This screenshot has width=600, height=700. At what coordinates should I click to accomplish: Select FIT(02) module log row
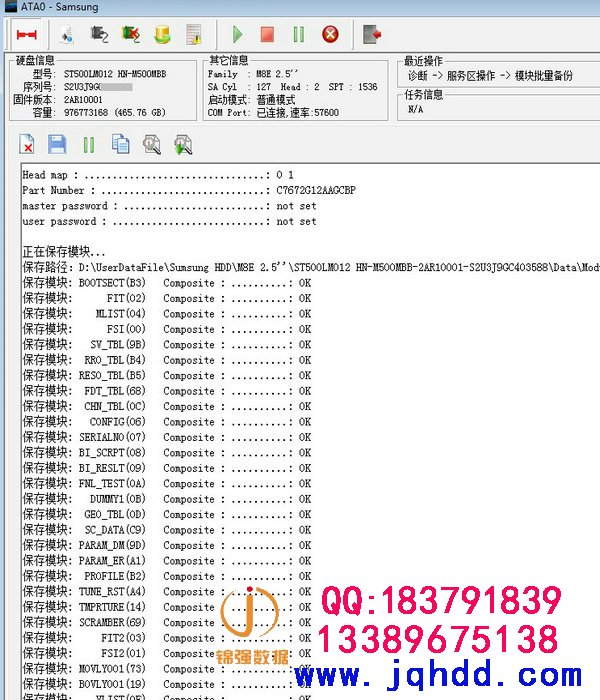pos(167,298)
